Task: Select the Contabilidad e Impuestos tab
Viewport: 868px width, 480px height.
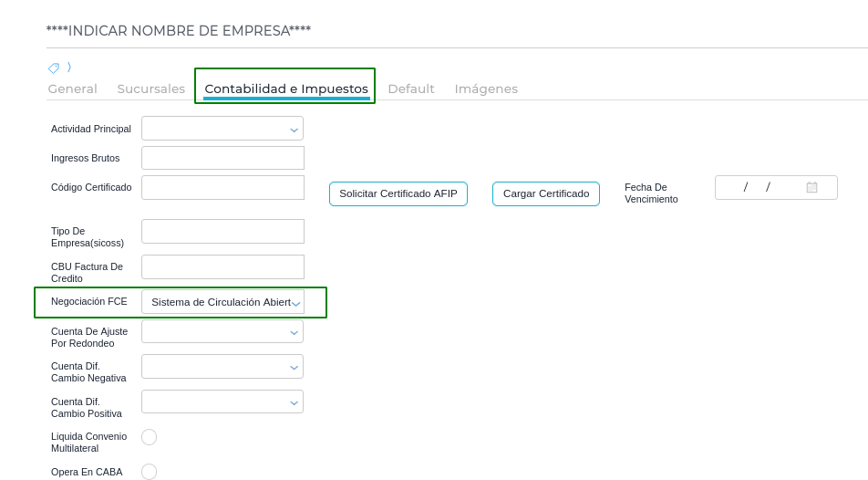Action: point(286,89)
